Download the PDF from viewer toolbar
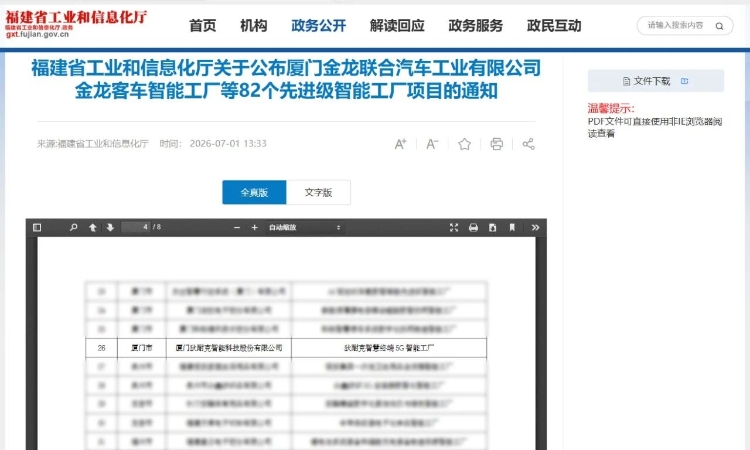The height and width of the screenshot is (450, 750). point(492,228)
